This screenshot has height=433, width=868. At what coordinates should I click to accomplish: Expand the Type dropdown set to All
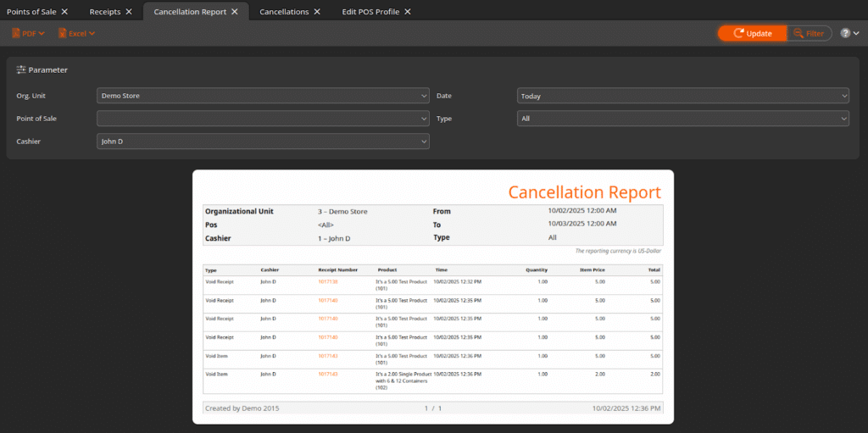682,119
